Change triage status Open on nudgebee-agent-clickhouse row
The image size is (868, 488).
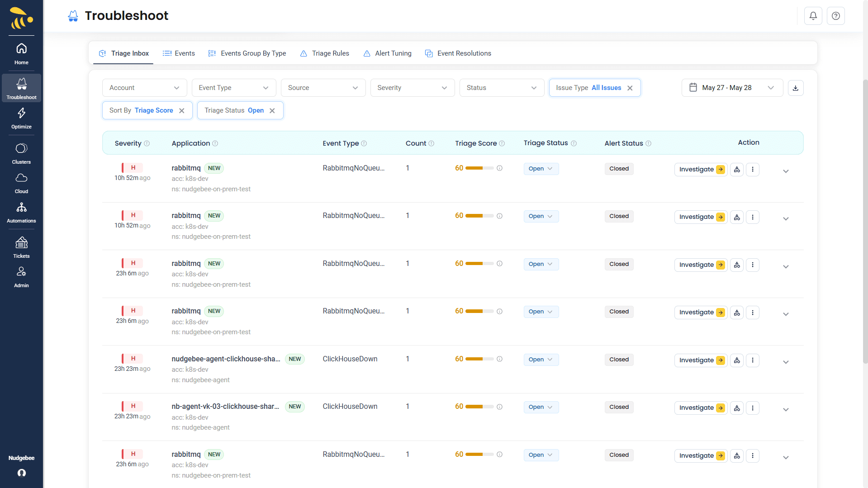[541, 360]
